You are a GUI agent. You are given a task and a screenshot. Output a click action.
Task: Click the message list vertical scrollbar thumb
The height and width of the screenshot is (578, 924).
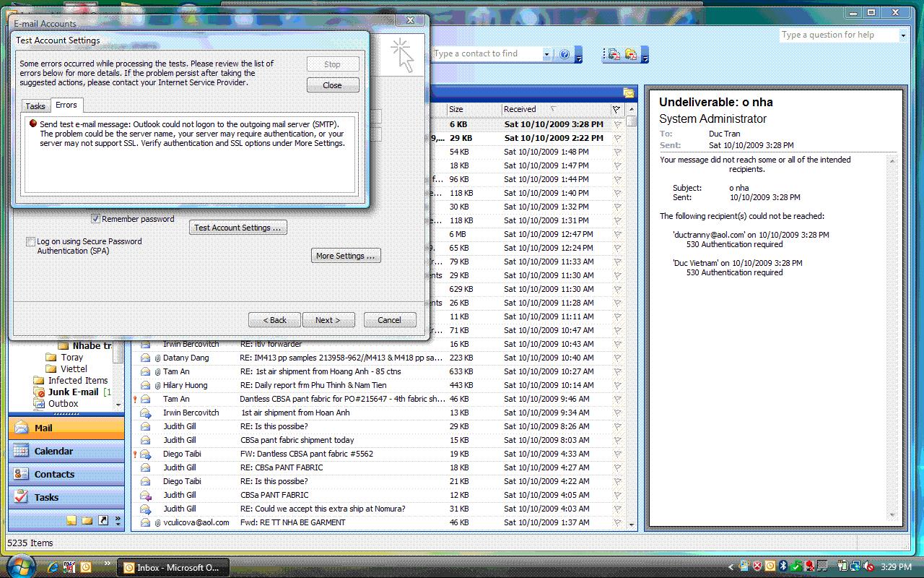[632, 122]
